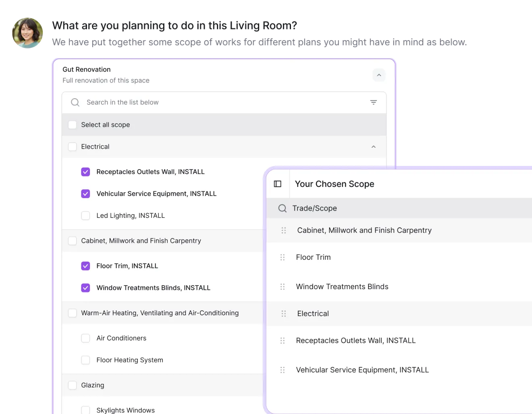Image resolution: width=532 pixels, height=414 pixels.
Task: Click the drag handle for the Electrical group
Action: point(284,314)
